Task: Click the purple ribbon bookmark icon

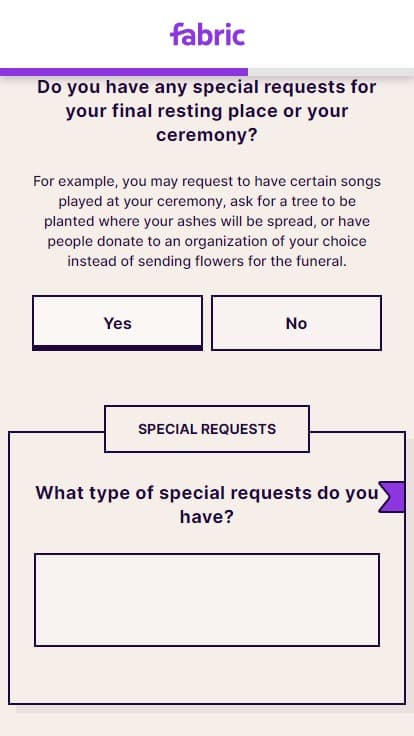Action: 391,497
